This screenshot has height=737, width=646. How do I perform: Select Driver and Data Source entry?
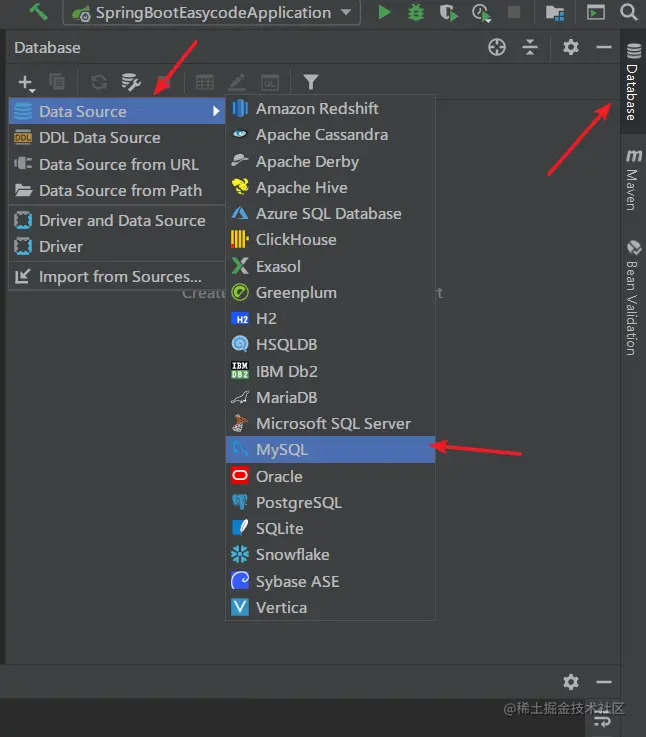click(x=117, y=220)
